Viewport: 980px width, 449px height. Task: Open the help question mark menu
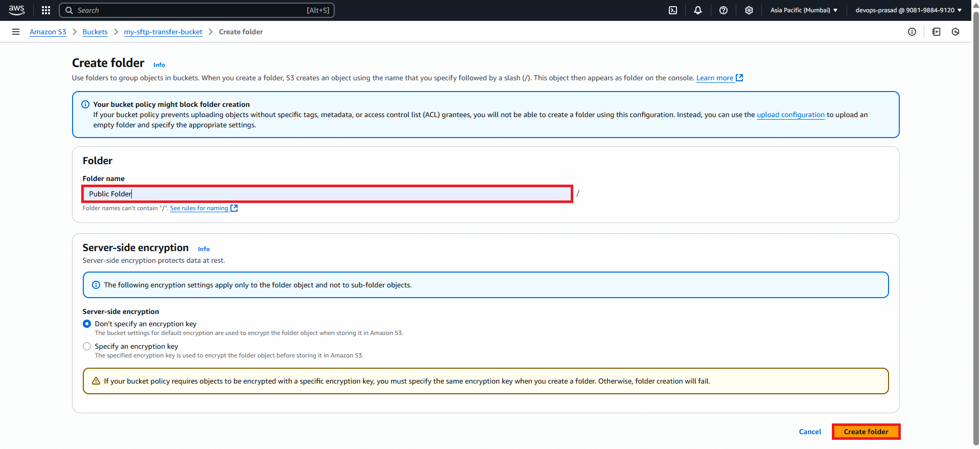[723, 10]
